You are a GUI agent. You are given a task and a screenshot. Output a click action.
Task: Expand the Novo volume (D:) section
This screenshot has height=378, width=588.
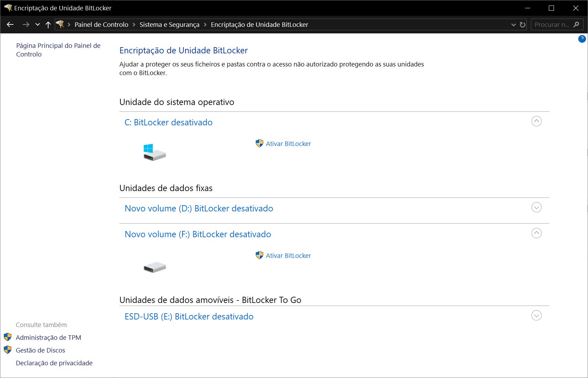pyautogui.click(x=536, y=207)
